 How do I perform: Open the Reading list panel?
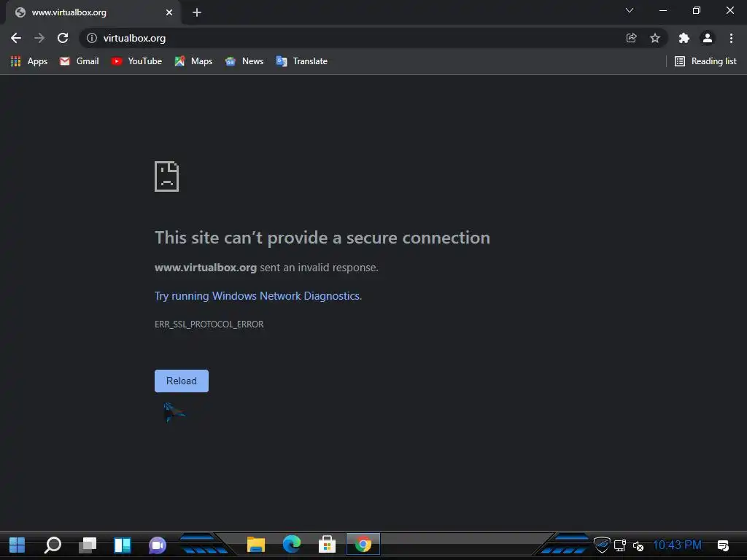point(705,61)
